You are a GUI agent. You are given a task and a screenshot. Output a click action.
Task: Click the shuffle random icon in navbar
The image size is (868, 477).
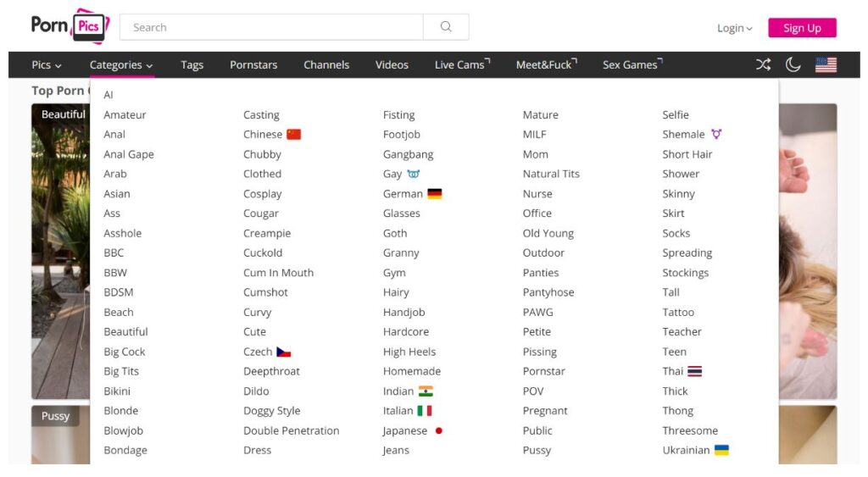[x=763, y=64]
